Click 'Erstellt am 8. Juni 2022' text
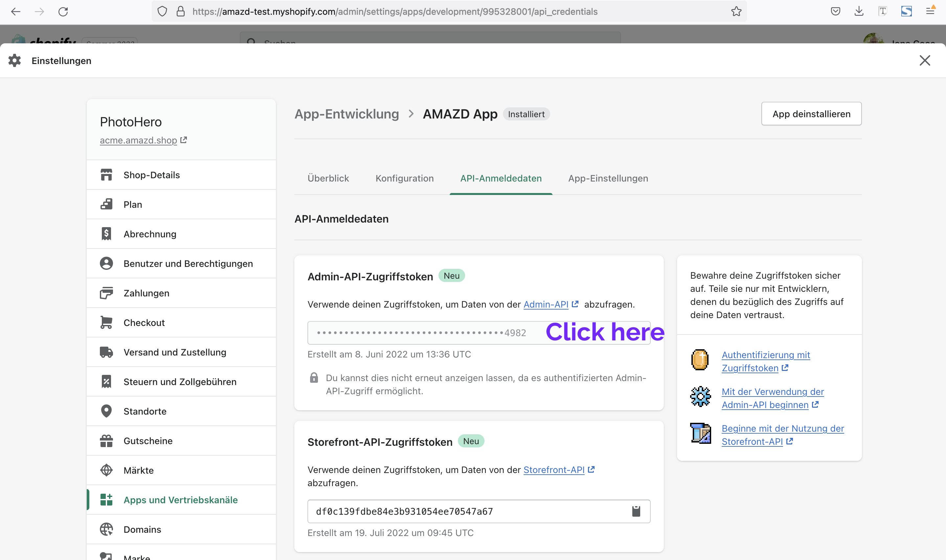Viewport: 946px width, 560px height. [389, 354]
